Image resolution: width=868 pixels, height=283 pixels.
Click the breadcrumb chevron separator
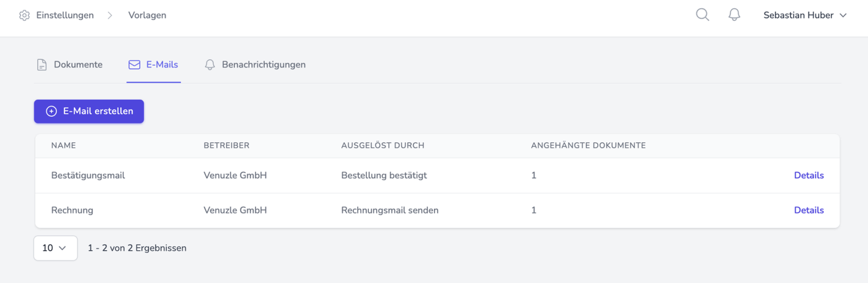(x=110, y=16)
